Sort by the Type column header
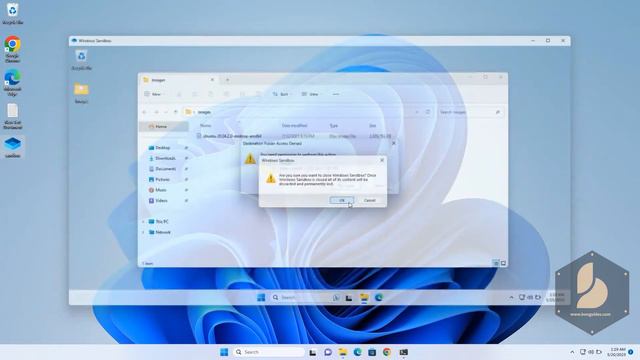Screen dimensions: 640x360 [334, 126]
